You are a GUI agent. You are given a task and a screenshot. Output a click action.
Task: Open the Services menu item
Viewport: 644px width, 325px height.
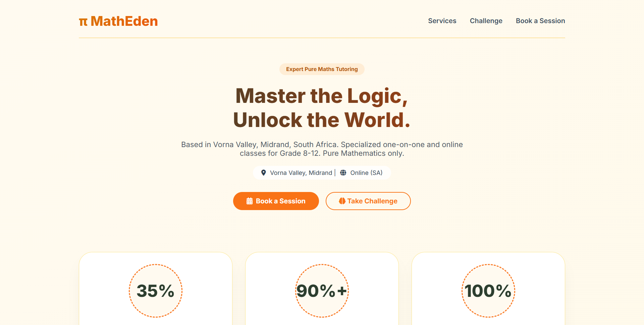442,21
